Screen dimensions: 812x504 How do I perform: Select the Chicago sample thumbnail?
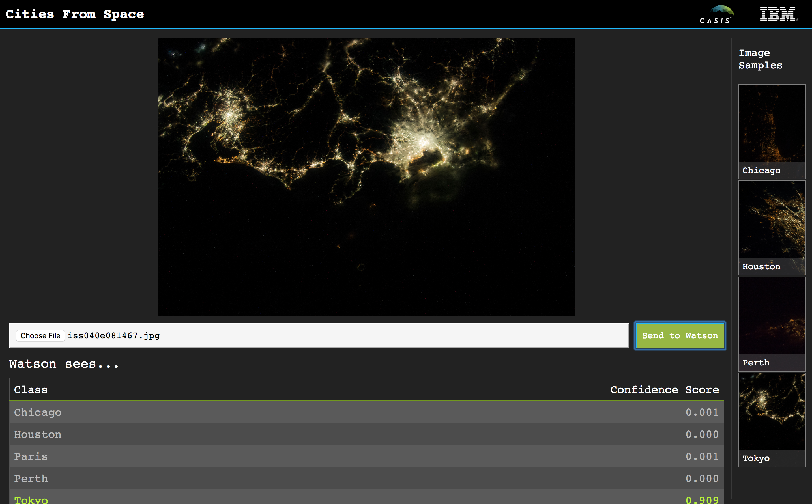[x=772, y=131]
